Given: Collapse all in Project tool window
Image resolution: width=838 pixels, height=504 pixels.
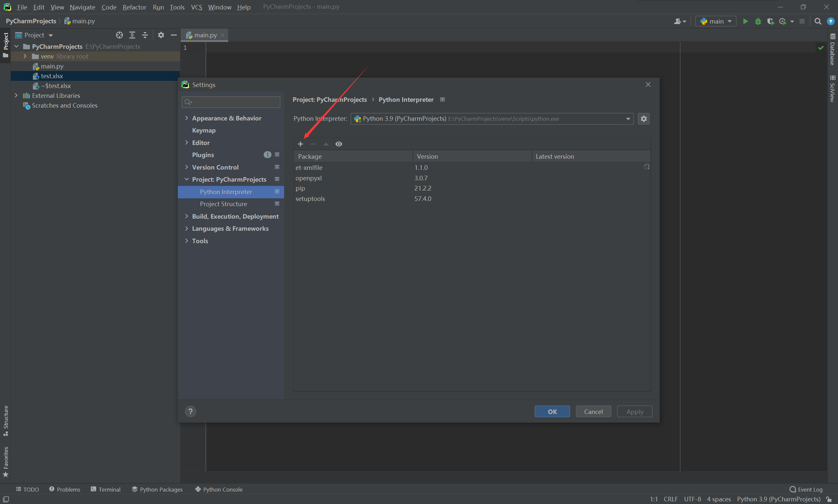Looking at the screenshot, I should pos(145,35).
